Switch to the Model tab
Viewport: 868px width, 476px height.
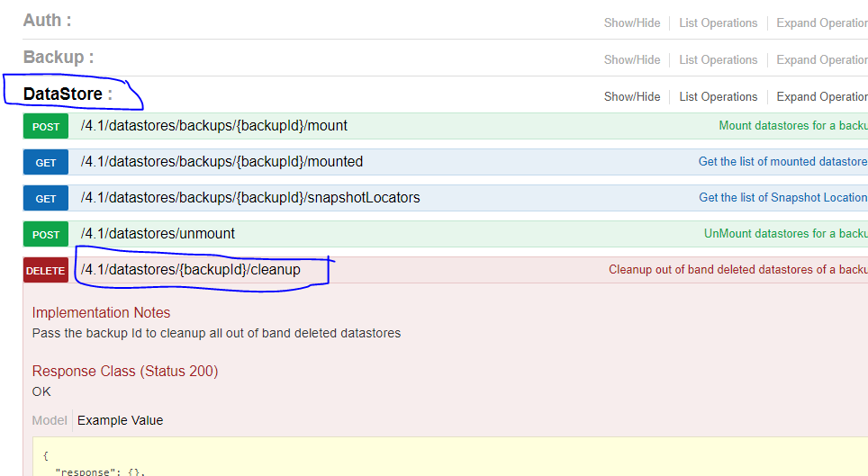tap(50, 420)
